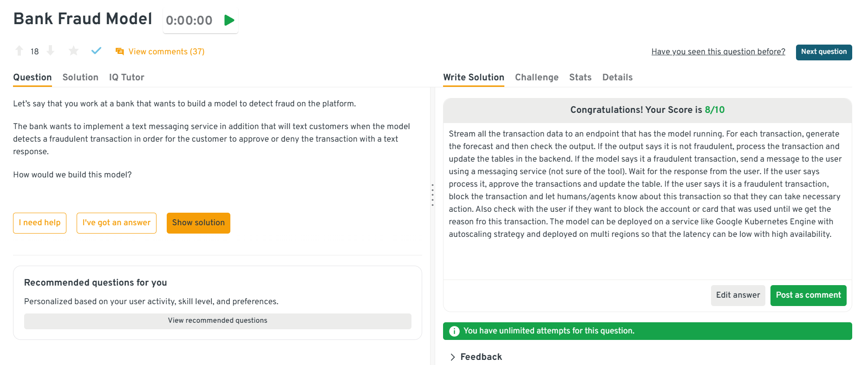Select the Details tab
The image size is (868, 365).
(x=617, y=78)
